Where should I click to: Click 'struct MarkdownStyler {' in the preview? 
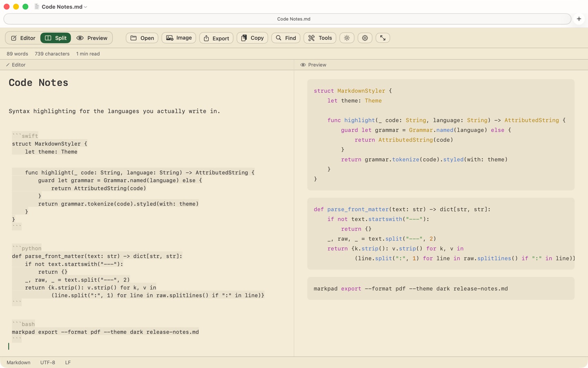click(353, 91)
